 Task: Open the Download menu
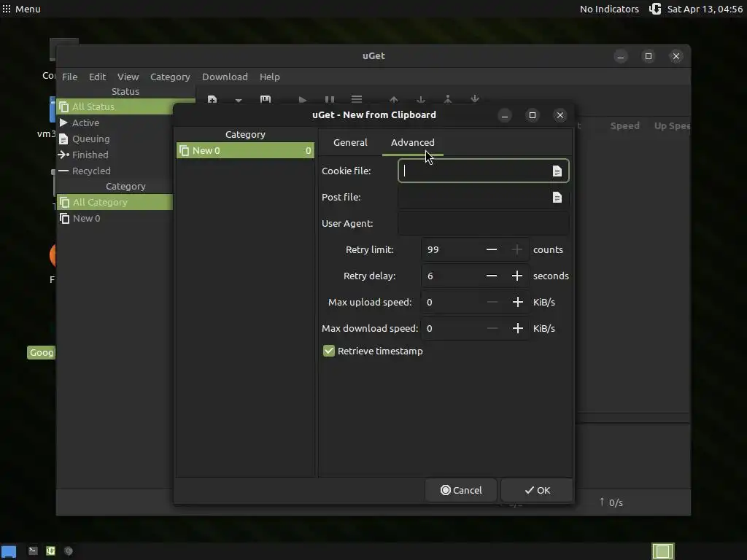pyautogui.click(x=225, y=77)
